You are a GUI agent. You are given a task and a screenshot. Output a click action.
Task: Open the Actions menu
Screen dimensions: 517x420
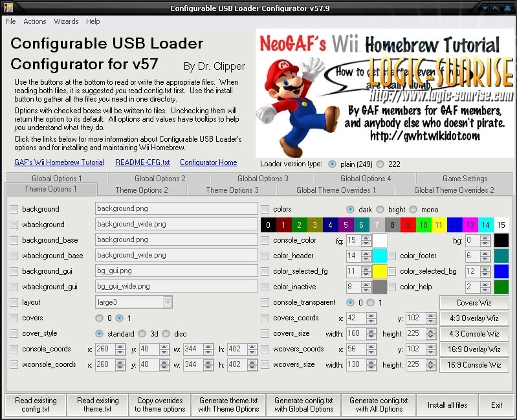click(x=35, y=21)
